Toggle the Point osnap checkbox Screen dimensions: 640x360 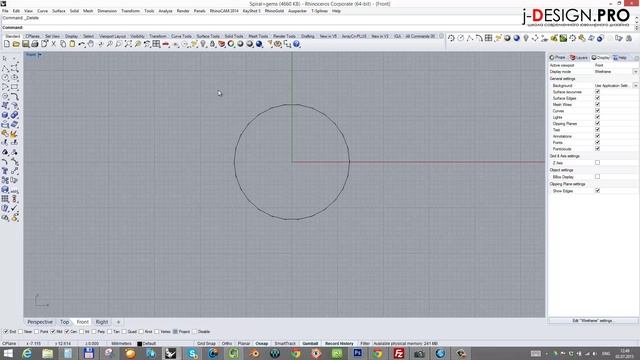pos(37,331)
